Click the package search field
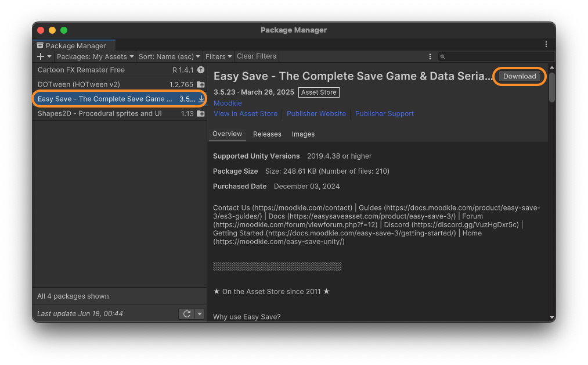 pyautogui.click(x=496, y=57)
